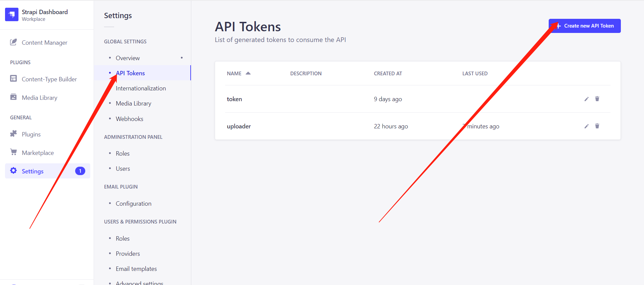
Task: Open the Webhooks settings page
Action: [x=130, y=119]
